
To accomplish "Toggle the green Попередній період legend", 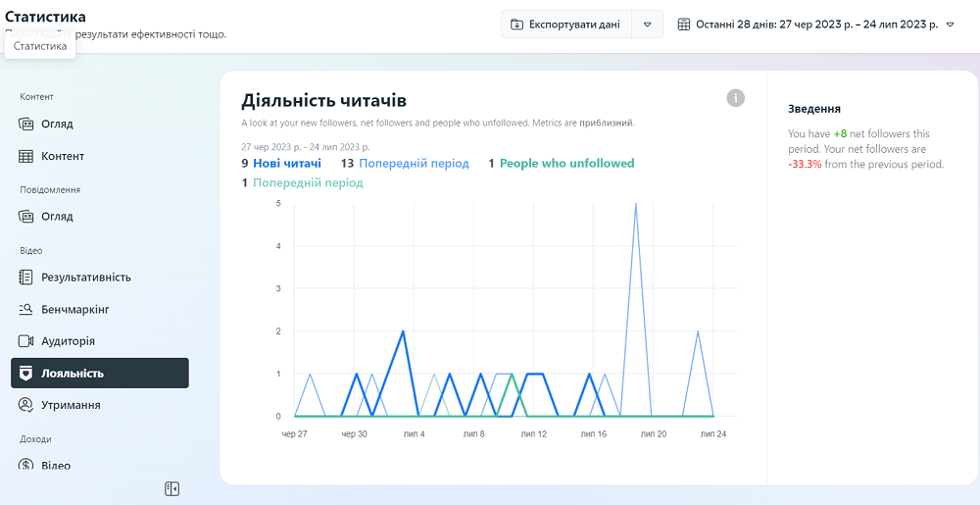I will point(308,183).
